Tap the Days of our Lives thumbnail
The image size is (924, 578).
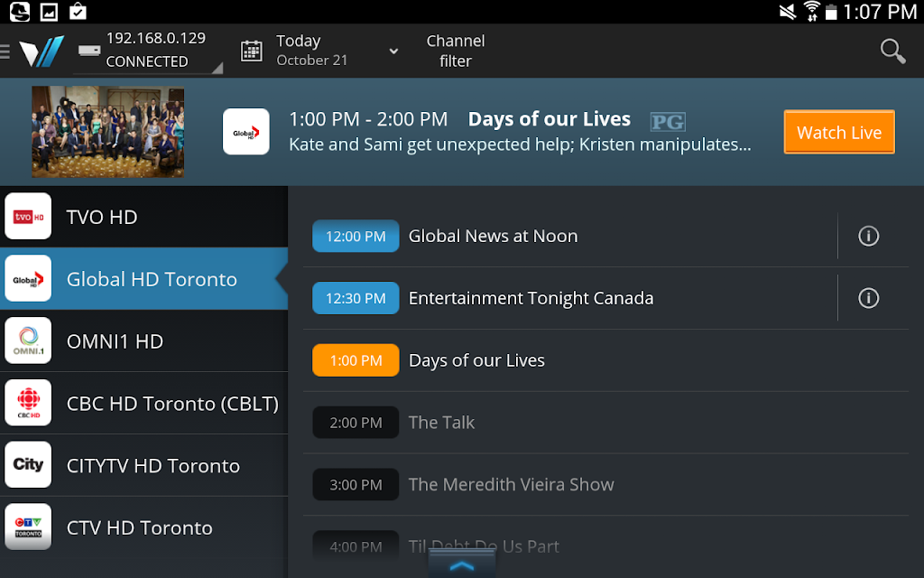pyautogui.click(x=108, y=132)
